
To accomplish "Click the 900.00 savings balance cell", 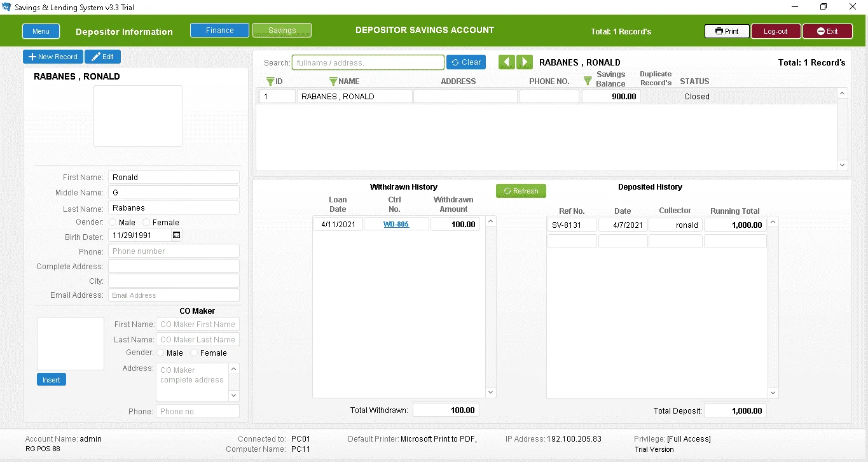I will click(611, 97).
